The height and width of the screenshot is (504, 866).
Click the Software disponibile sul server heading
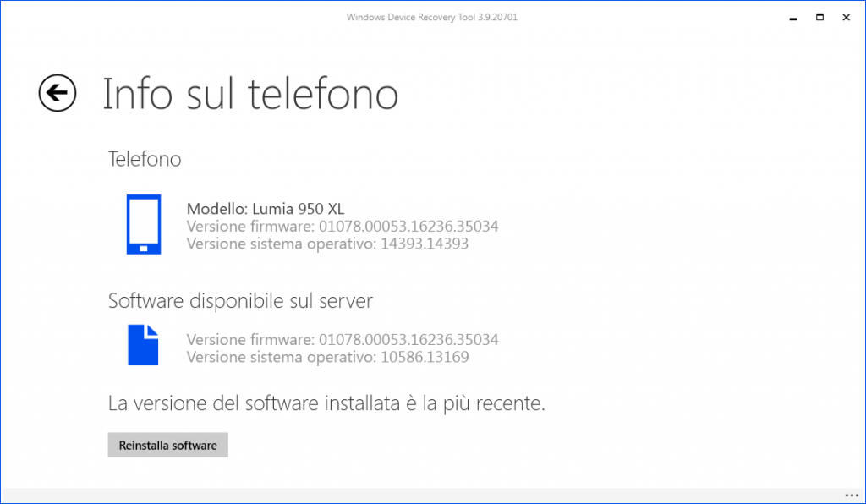click(240, 301)
